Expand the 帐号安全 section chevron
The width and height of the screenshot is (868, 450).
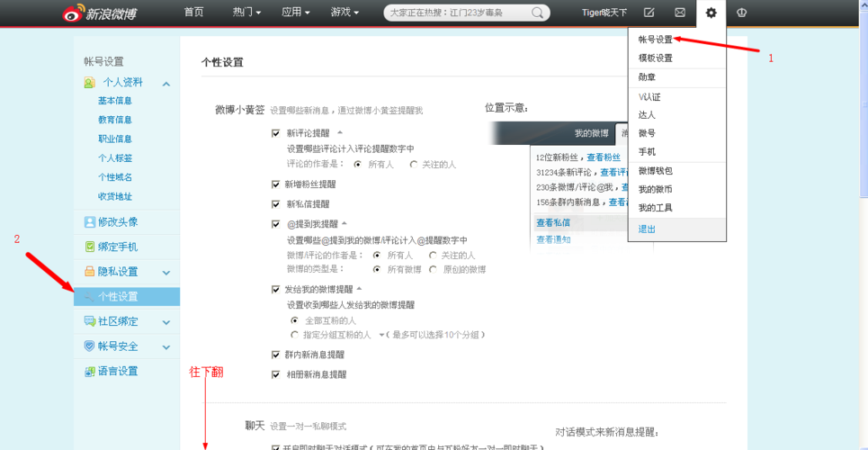(166, 347)
